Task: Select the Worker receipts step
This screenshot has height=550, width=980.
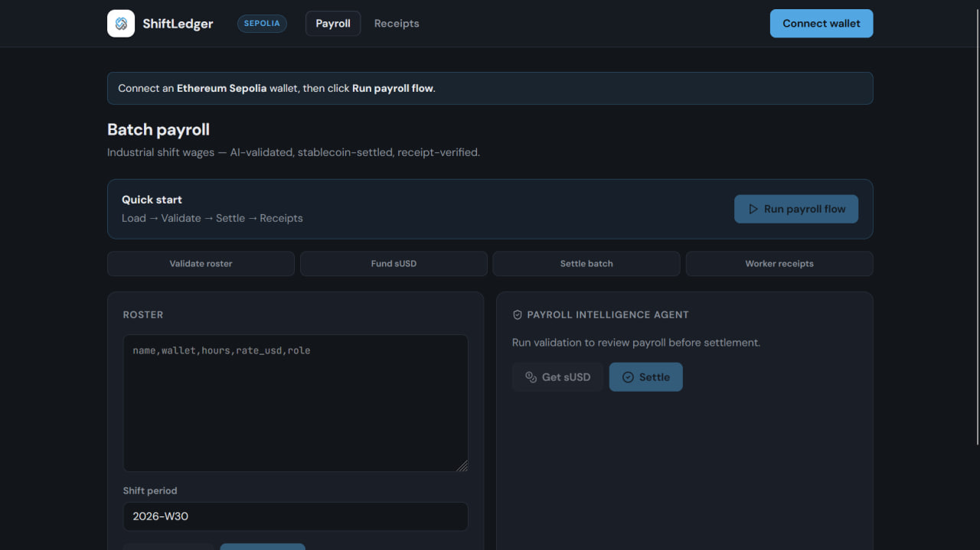Action: 779,263
